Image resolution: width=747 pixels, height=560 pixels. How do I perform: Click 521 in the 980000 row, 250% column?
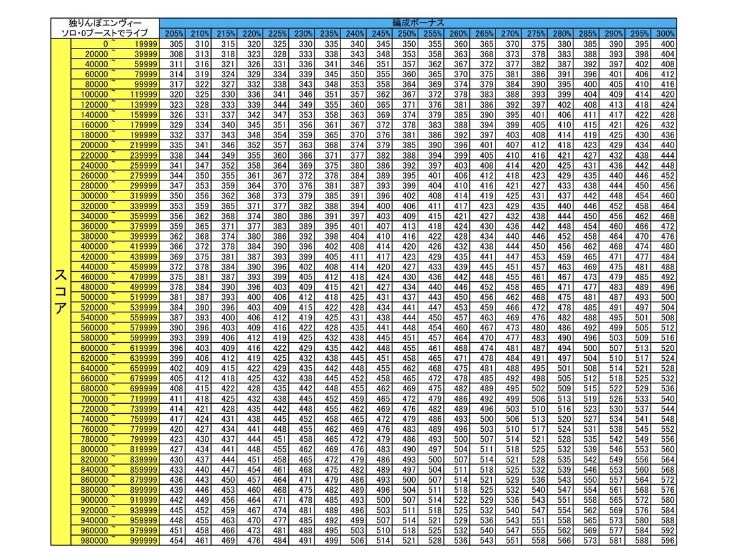click(405, 540)
